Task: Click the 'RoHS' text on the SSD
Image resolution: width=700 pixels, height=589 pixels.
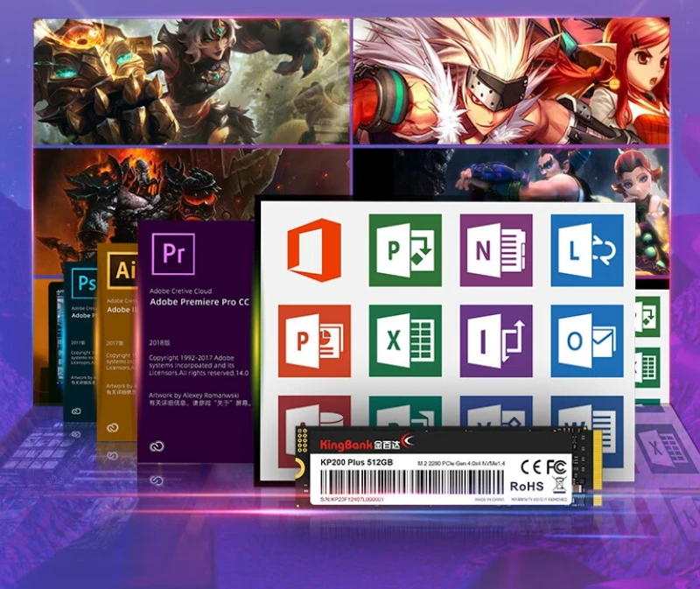Action: point(527,487)
